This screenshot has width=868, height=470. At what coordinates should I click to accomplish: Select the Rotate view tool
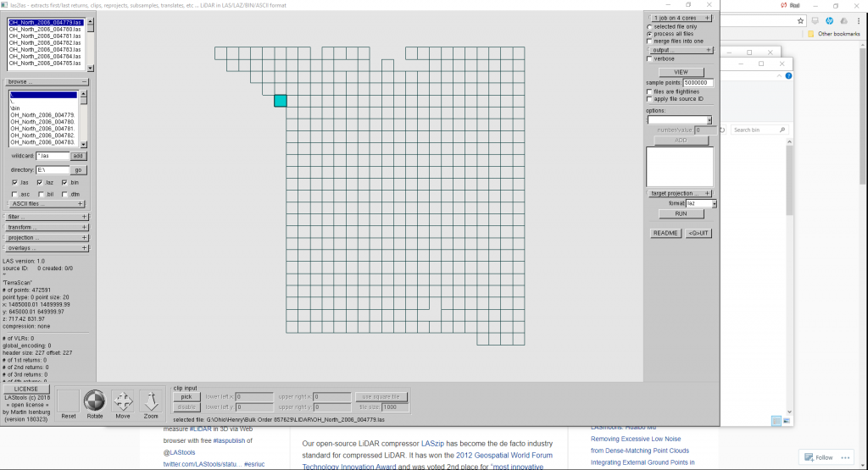[x=95, y=401]
